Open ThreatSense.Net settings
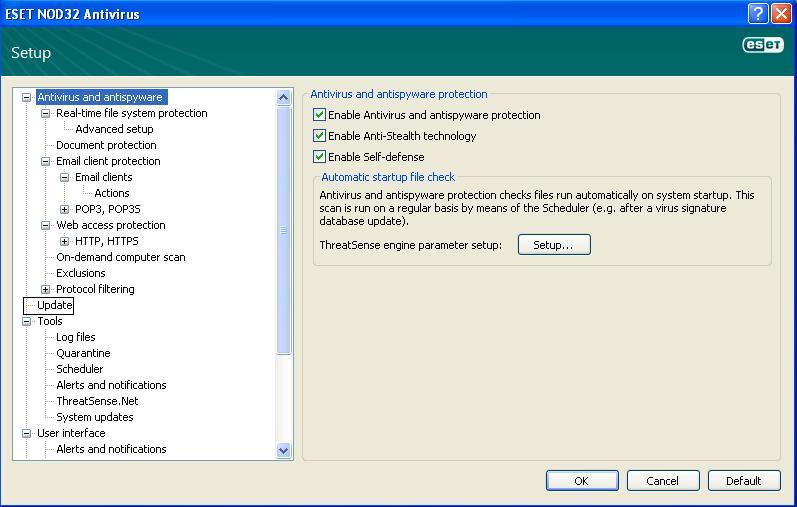The height and width of the screenshot is (507, 797). 97,401
